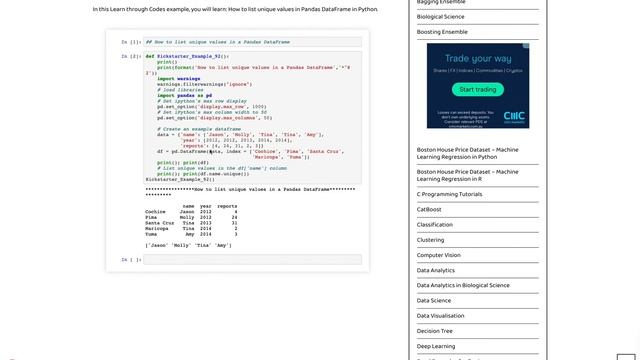Click the 'Trade your way' ad headline

click(x=478, y=58)
